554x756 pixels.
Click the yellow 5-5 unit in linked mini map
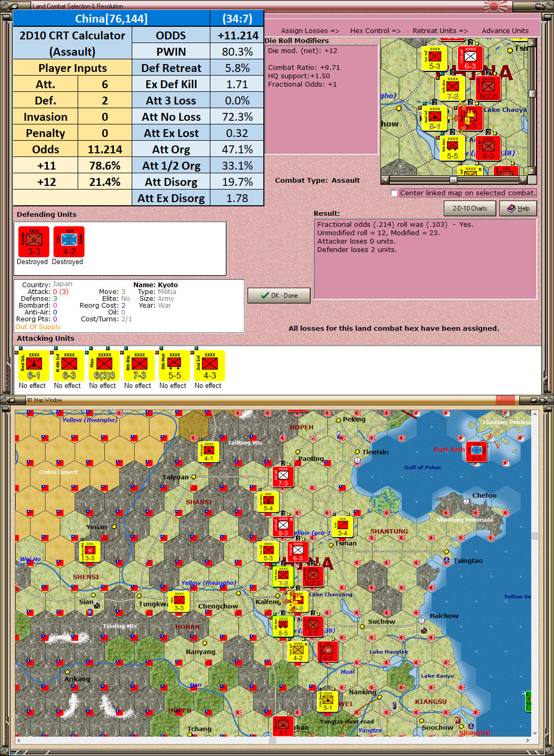452,148
